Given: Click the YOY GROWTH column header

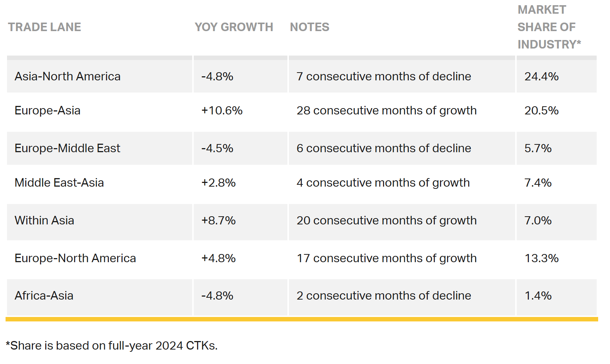Looking at the screenshot, I should coord(234,27).
